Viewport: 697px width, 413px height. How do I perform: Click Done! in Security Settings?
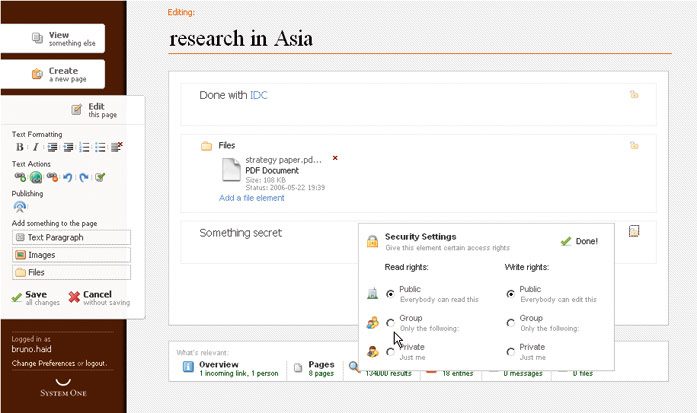pos(580,241)
